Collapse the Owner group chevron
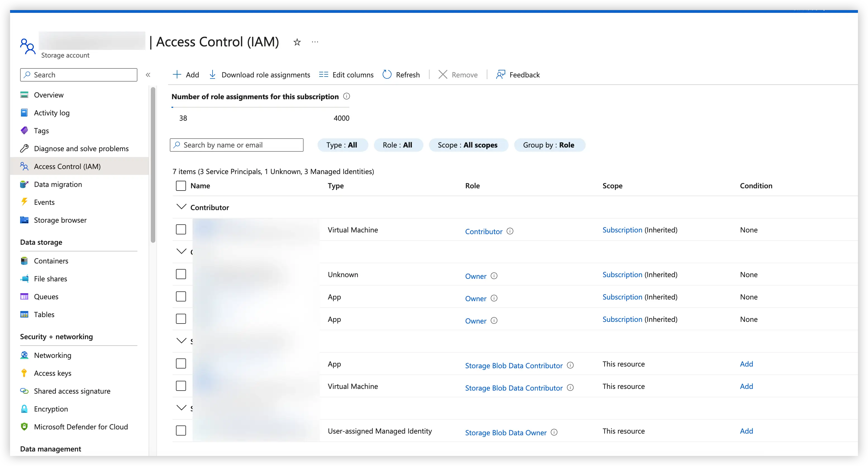This screenshot has height=466, width=868. point(181,251)
